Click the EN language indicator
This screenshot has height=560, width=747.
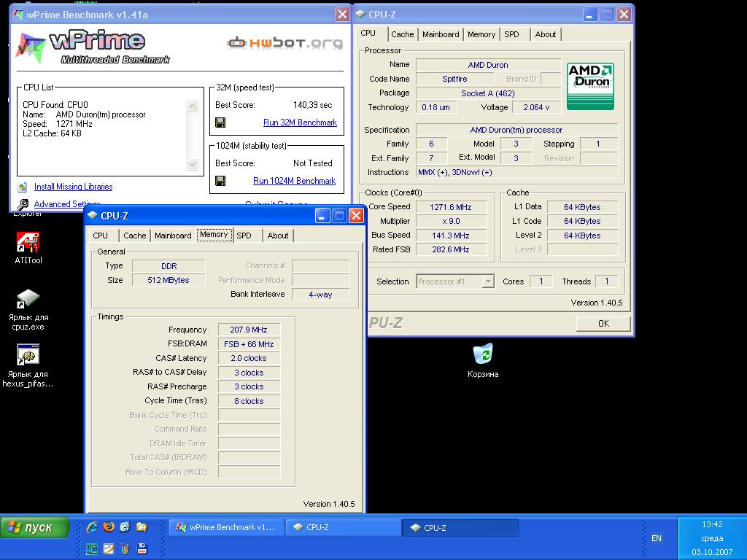pos(657,538)
